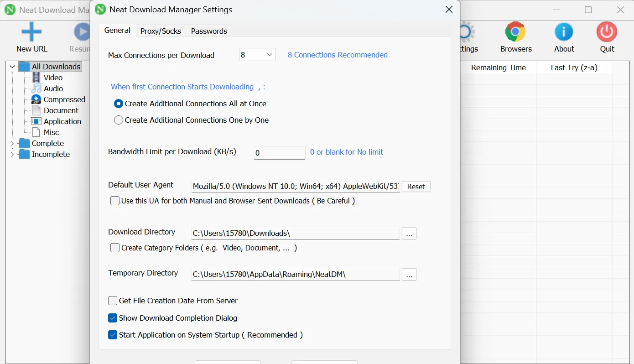Open the Passwords tab

pos(209,31)
